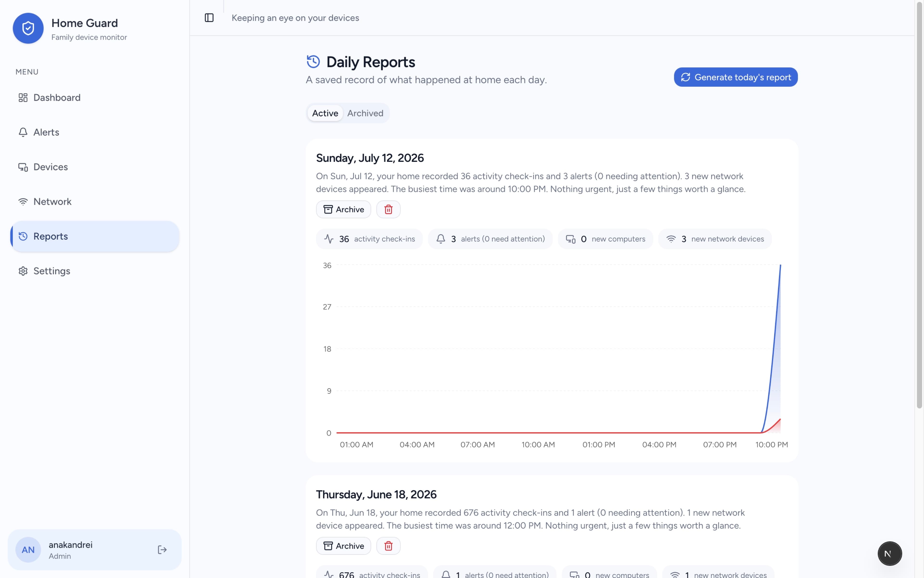Click the anakandrei username text
Screen dimensions: 924x578
click(71, 545)
